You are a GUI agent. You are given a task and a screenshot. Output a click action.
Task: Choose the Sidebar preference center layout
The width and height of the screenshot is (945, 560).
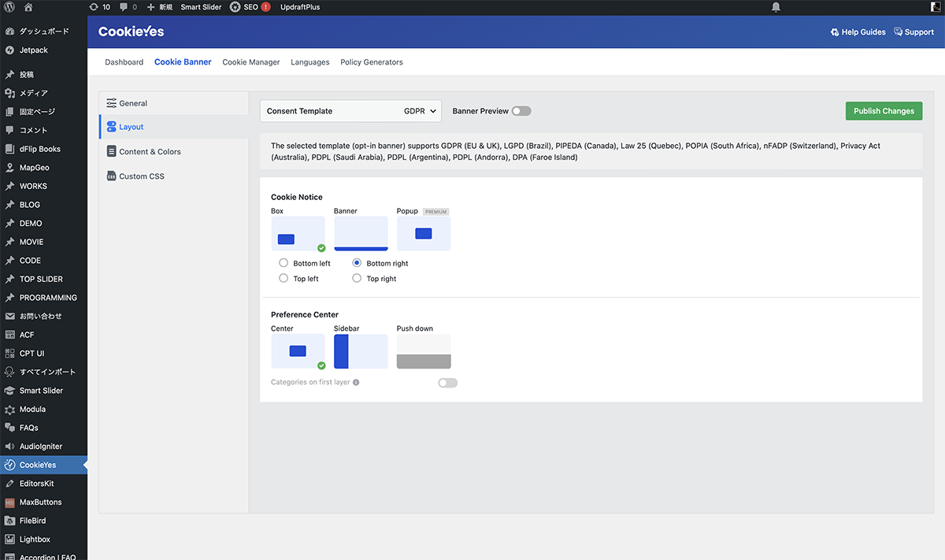click(x=361, y=351)
